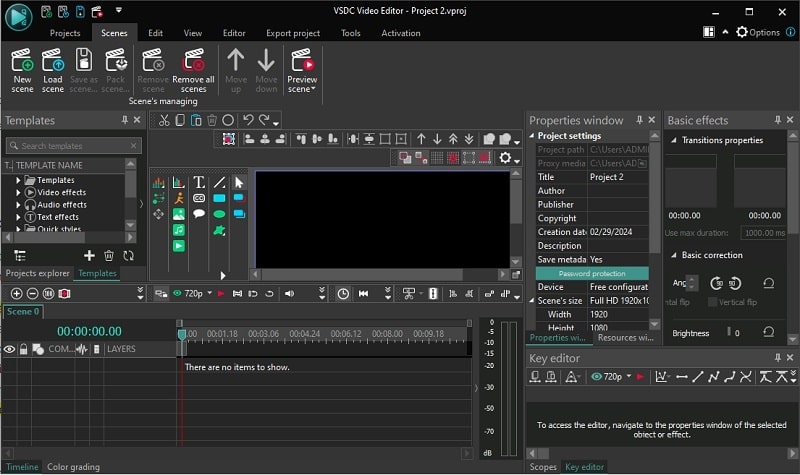
Task: Toggle the Vertical flip checkbox
Action: 712,302
